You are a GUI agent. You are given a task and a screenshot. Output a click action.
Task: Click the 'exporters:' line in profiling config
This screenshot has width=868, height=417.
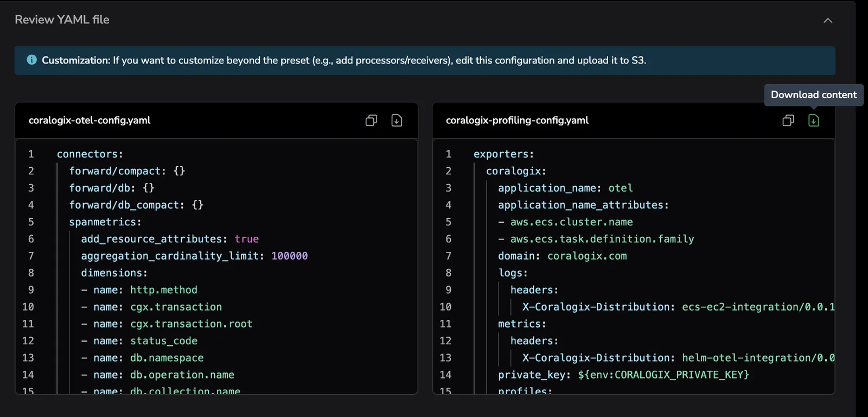(504, 154)
